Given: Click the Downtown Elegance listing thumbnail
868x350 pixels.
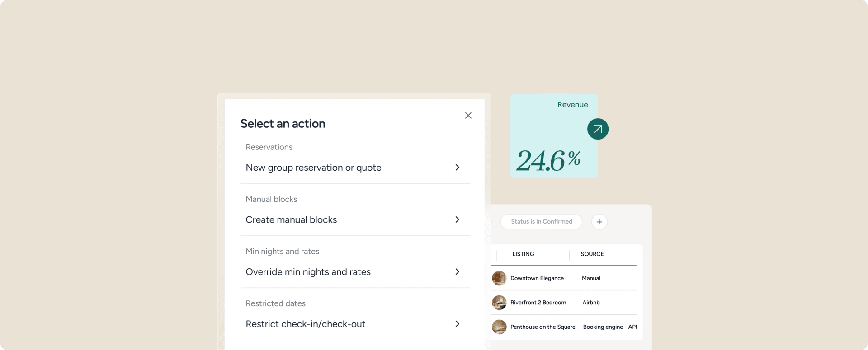Looking at the screenshot, I should point(499,278).
